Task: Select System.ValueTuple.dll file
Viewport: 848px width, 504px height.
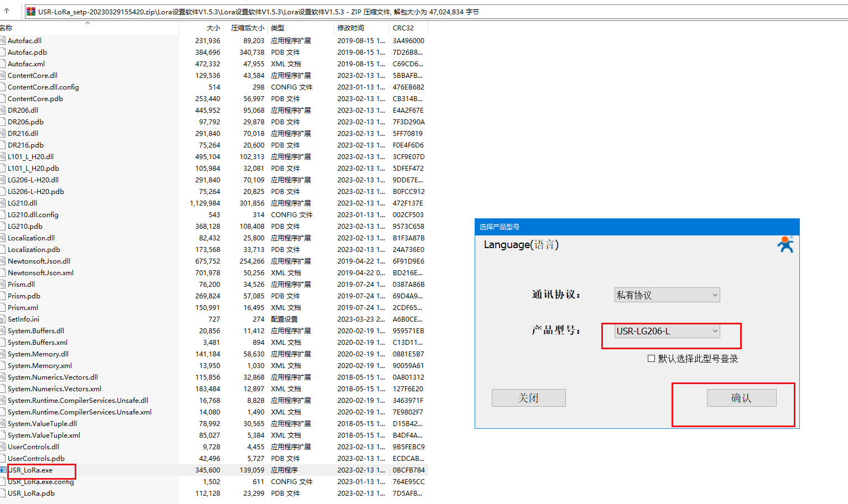Action: pos(42,424)
